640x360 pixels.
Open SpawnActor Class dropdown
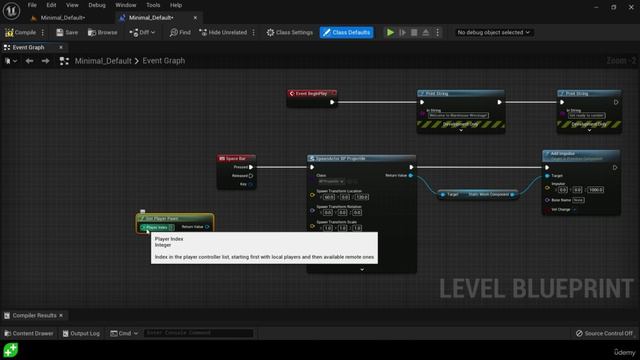click(x=331, y=181)
